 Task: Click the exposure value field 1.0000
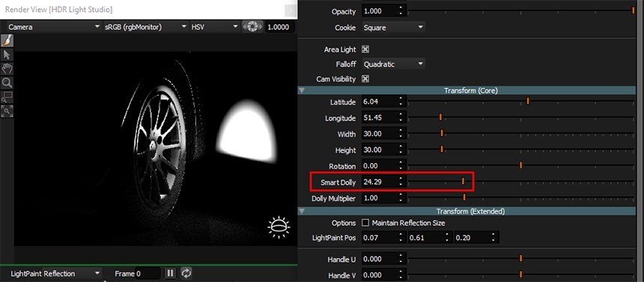tap(280, 27)
